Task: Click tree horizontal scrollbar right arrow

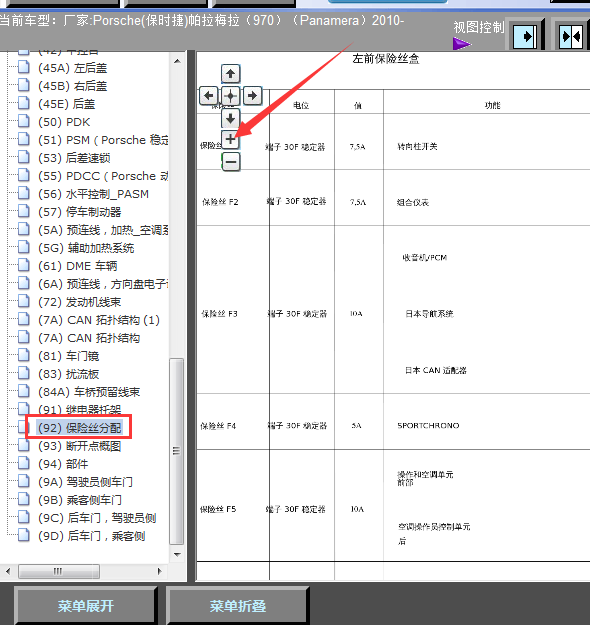Action: pyautogui.click(x=159, y=571)
